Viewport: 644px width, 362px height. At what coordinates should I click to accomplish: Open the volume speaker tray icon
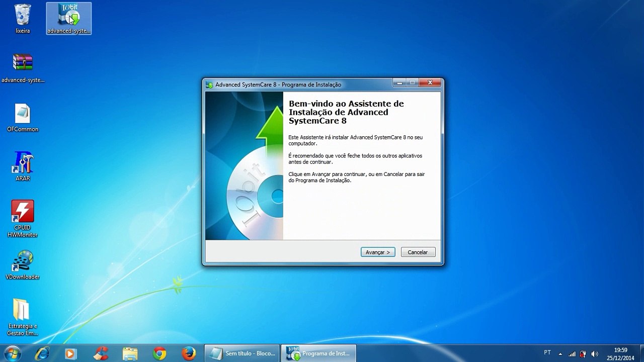[595, 354]
